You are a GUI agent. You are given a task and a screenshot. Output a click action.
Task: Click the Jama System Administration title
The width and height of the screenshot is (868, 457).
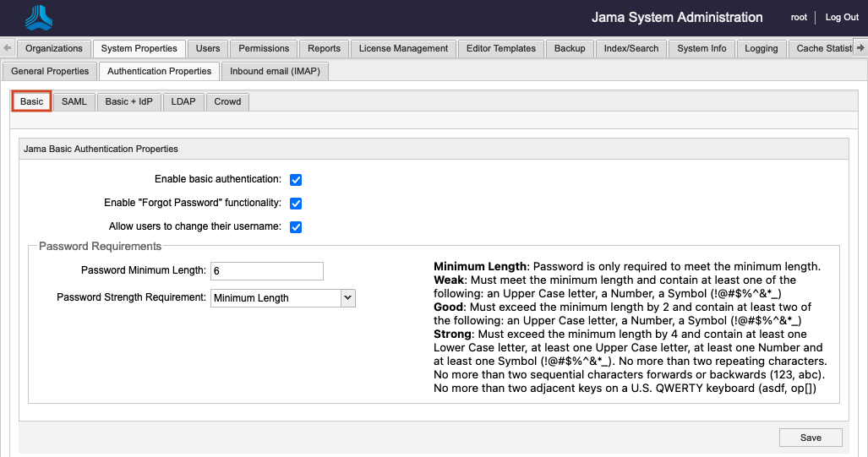click(677, 17)
